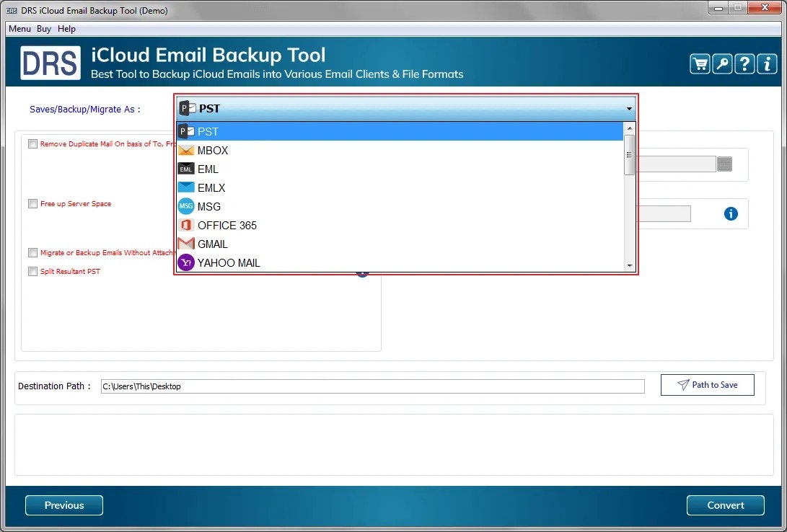Click the Convert button
This screenshot has height=532, width=787.
(725, 505)
